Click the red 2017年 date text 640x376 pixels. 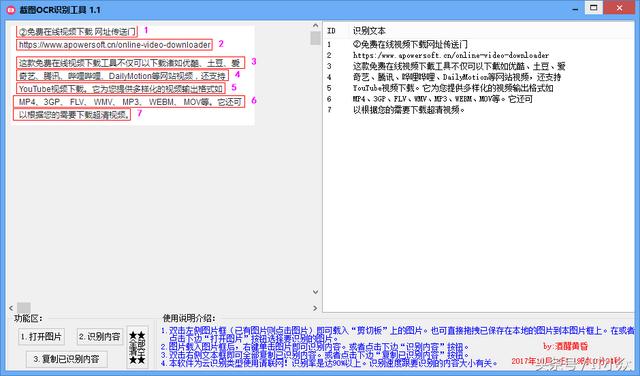pos(567,361)
